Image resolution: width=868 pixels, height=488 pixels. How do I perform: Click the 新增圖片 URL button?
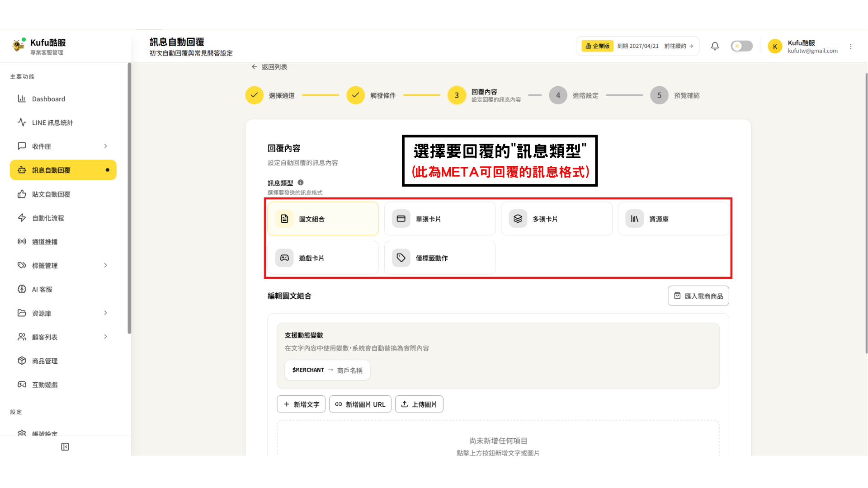[360, 404]
